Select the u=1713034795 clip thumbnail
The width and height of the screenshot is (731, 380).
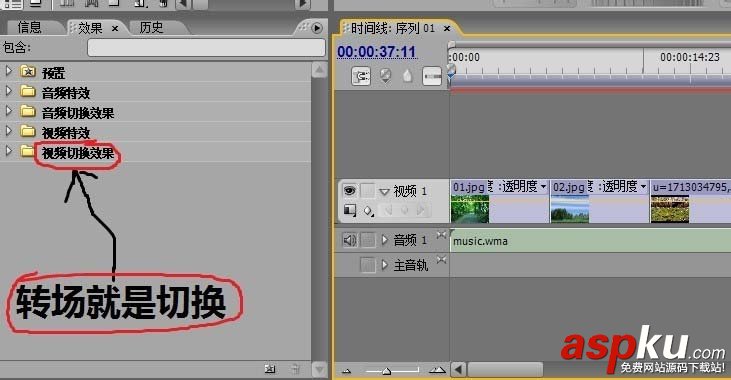[670, 209]
